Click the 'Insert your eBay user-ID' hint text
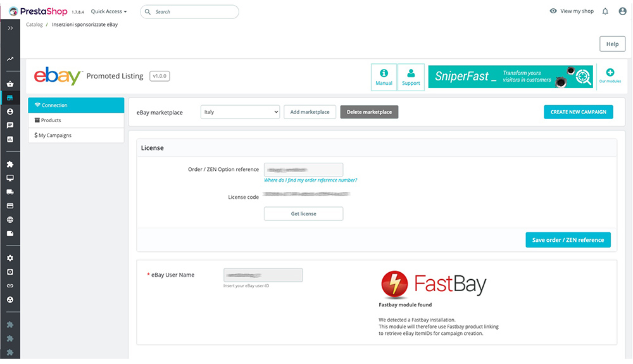 [246, 286]
